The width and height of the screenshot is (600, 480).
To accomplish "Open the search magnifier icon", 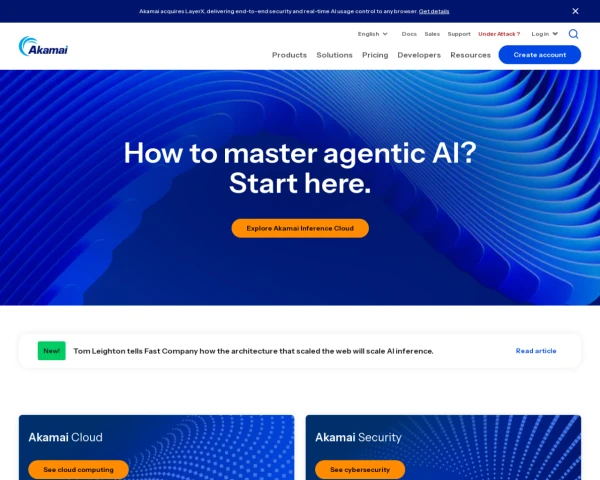I will click(x=573, y=34).
